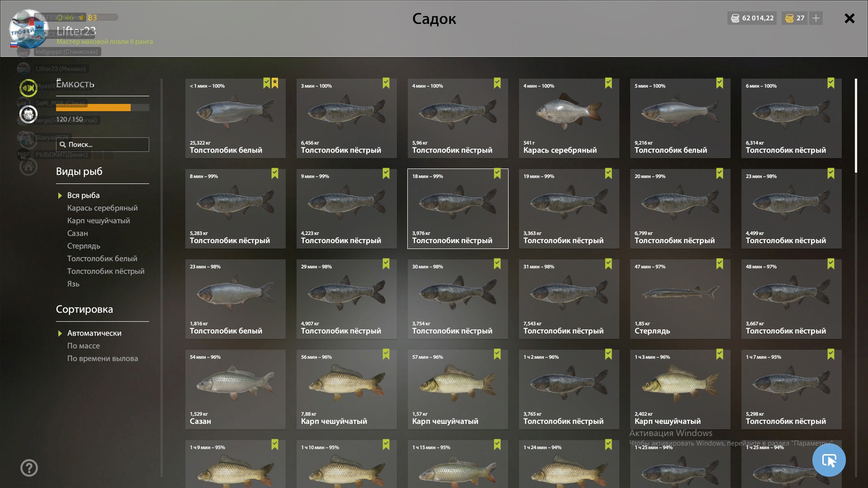Click the blue cursor overlay button
This screenshot has height=488, width=868.
point(829,460)
